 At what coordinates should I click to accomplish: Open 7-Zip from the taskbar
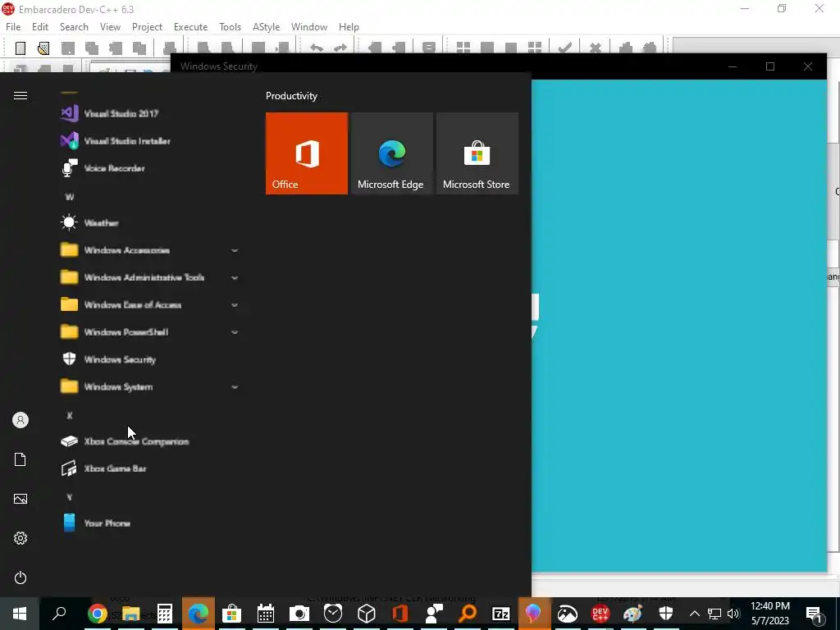(501, 614)
